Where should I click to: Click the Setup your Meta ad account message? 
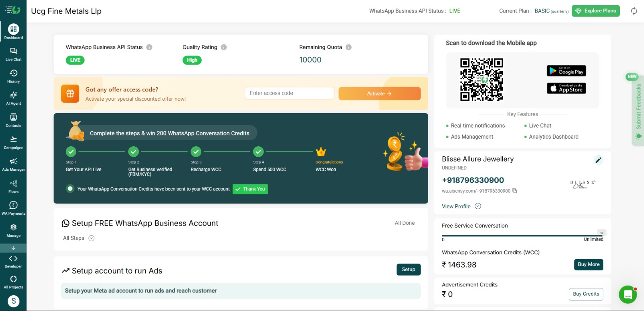pyautogui.click(x=241, y=291)
